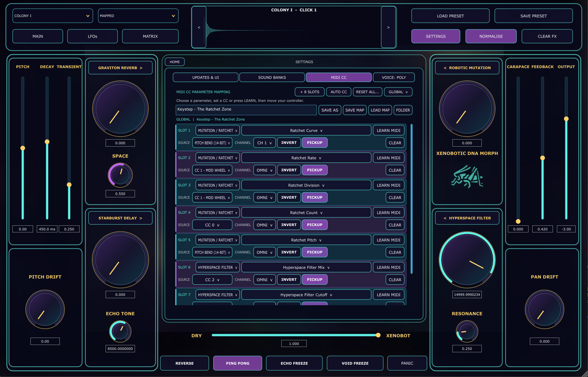The image size is (588, 377).
Task: Click the PANIC button
Action: point(407,363)
